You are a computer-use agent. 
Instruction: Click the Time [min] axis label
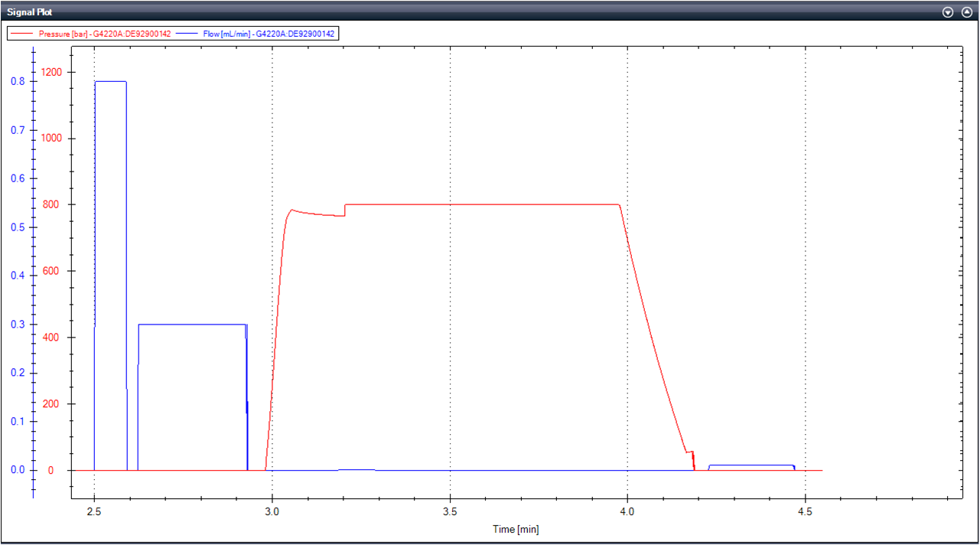pyautogui.click(x=515, y=529)
